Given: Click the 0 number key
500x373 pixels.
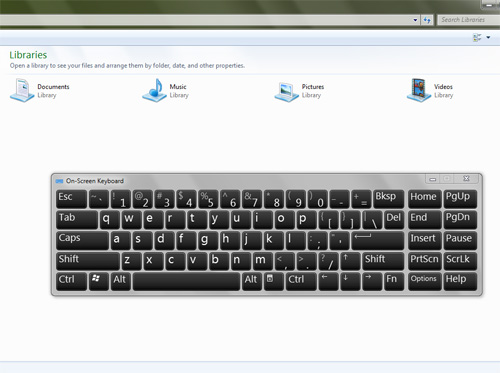Looking at the screenshot, I should pos(317,199).
